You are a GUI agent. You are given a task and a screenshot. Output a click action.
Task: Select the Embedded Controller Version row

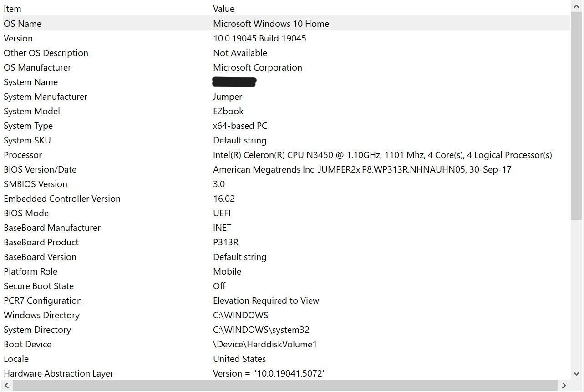[285, 199]
